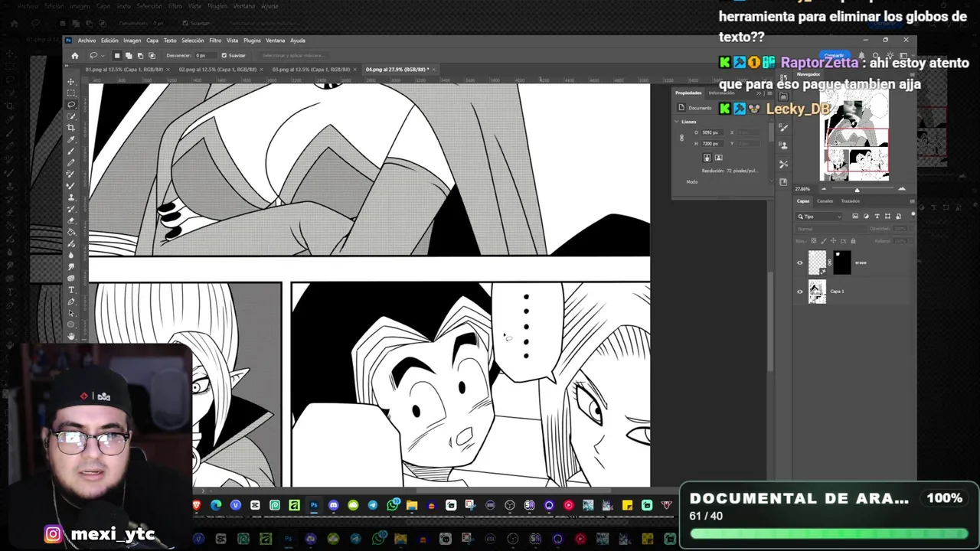Filter layers by adjustment layers icon

[866, 217]
